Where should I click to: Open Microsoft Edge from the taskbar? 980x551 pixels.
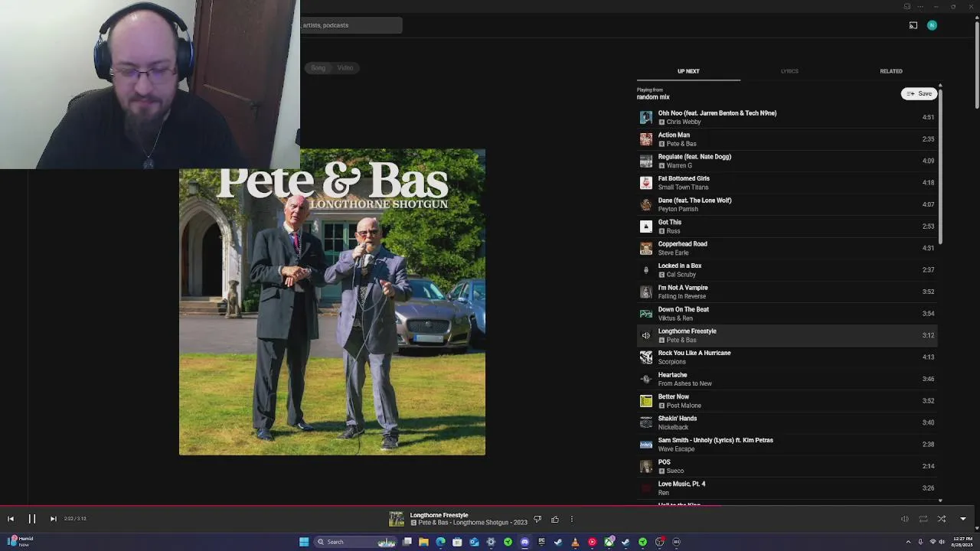point(440,542)
